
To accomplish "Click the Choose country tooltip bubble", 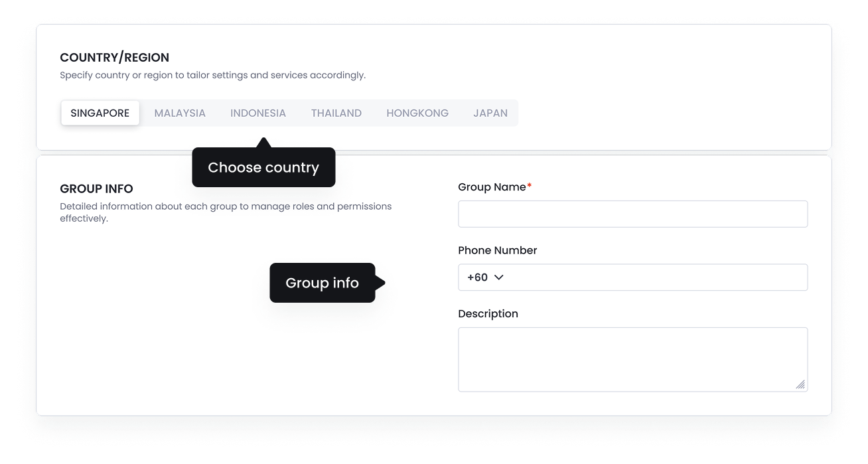I will (x=263, y=167).
